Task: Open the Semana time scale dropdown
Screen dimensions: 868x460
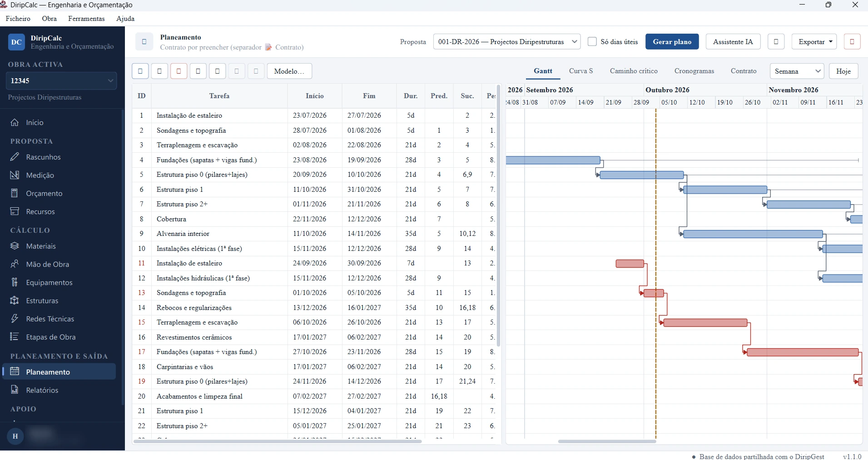Action: click(x=797, y=71)
